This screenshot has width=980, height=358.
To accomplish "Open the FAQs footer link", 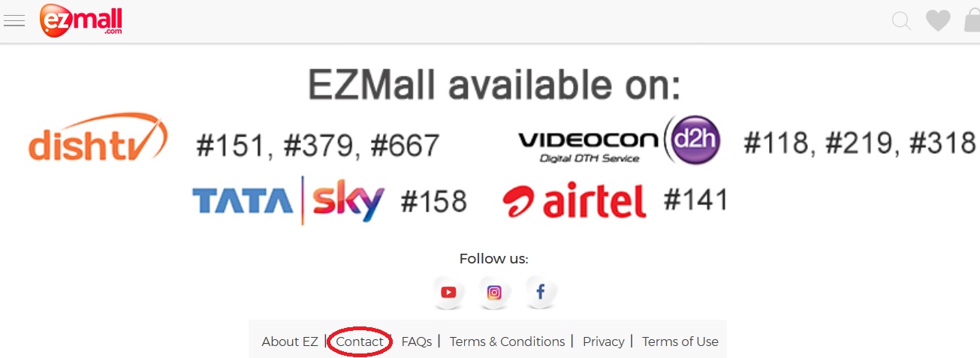I will point(417,341).
